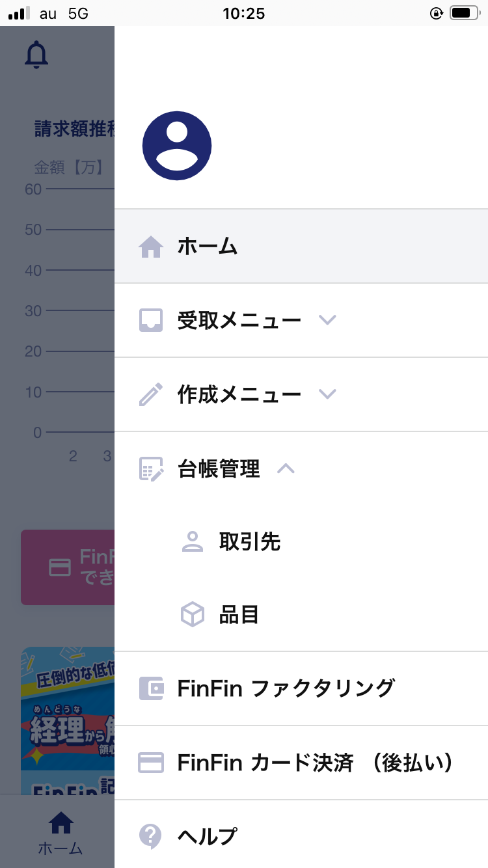Tap the wallet factoring icon
This screenshot has height=868, width=488.
click(x=151, y=688)
